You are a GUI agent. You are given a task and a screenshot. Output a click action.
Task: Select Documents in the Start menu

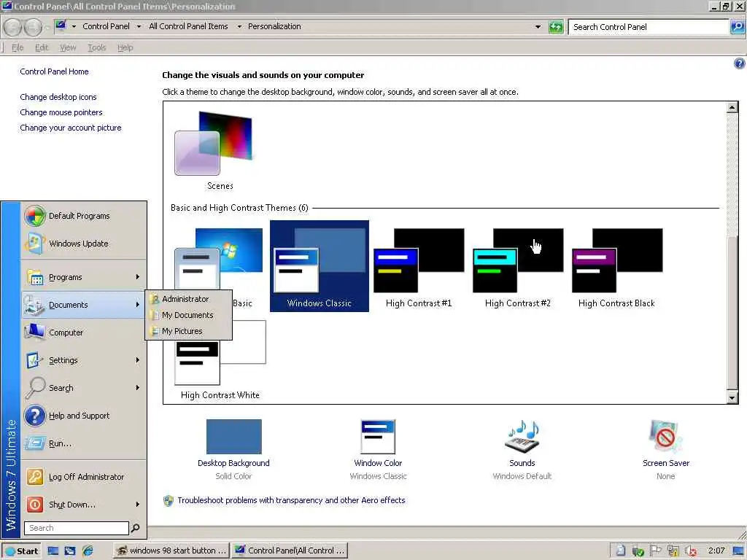83,305
